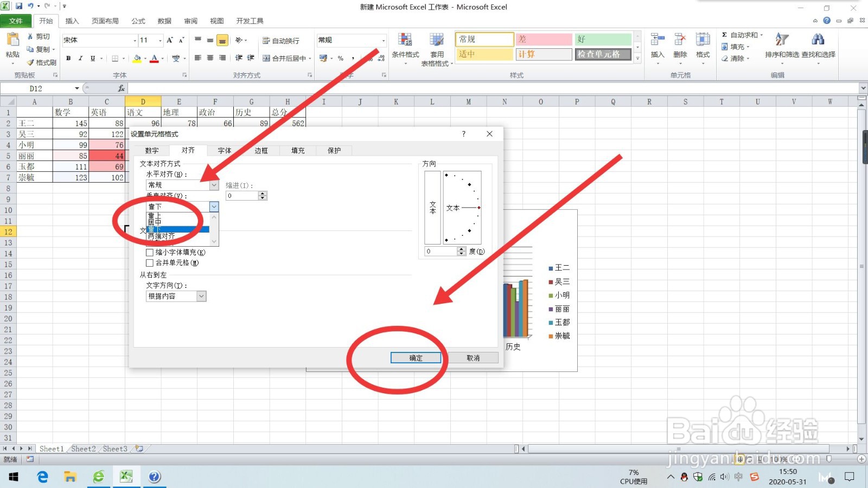Viewport: 868px width, 488px height.
Task: Click the fill color paint bucket
Action: click(x=137, y=58)
